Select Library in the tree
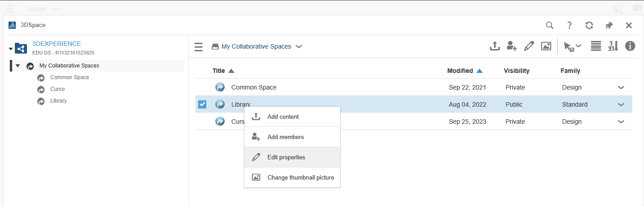The width and height of the screenshot is (644, 207). tap(58, 101)
